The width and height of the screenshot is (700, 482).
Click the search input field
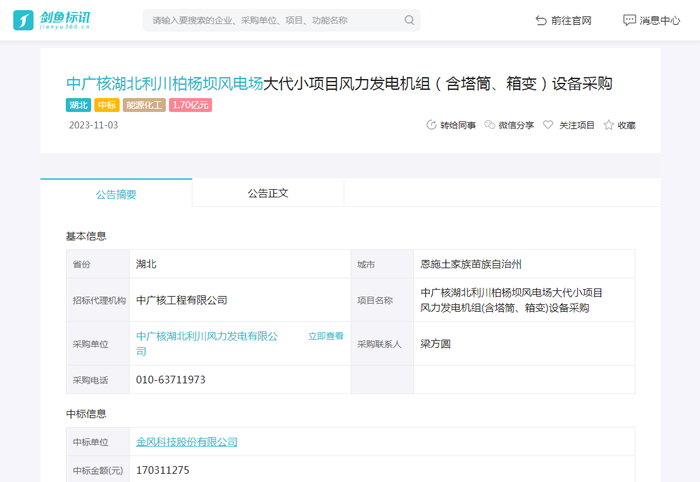click(x=270, y=20)
